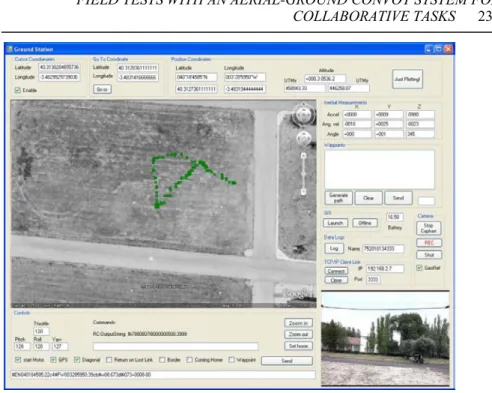Click the Accel X field
492x393 pixels.
pyautogui.click(x=357, y=114)
